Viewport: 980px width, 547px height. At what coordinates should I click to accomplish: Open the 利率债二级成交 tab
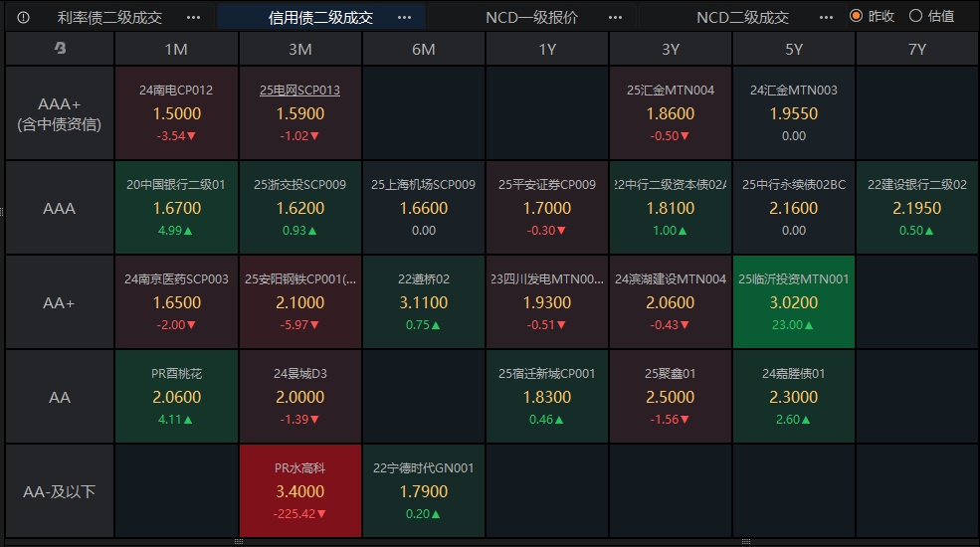coord(109,18)
